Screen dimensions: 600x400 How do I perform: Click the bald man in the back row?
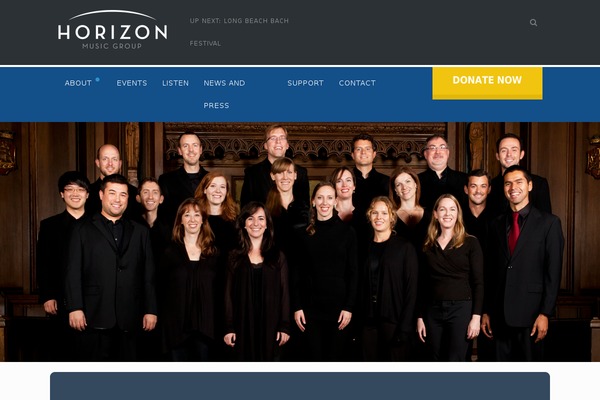tap(108, 163)
